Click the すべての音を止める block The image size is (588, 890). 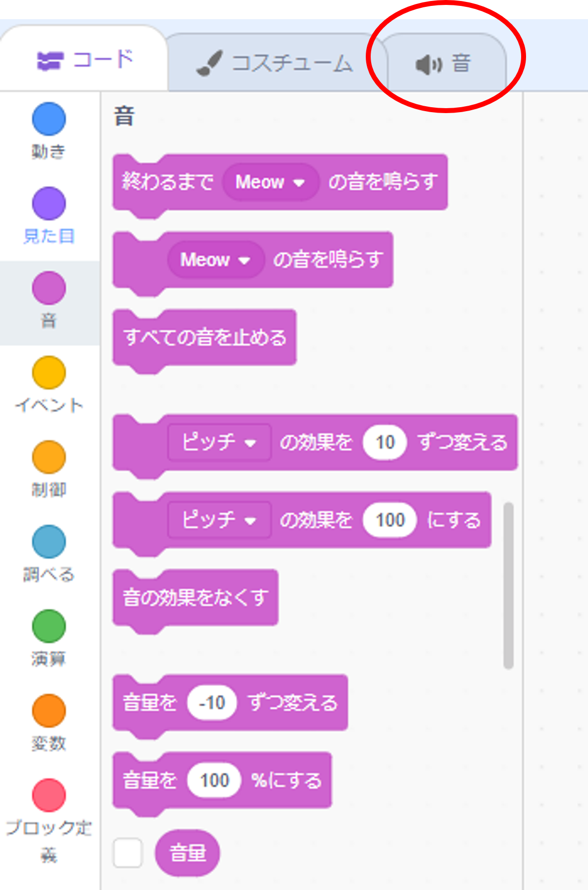click(205, 338)
